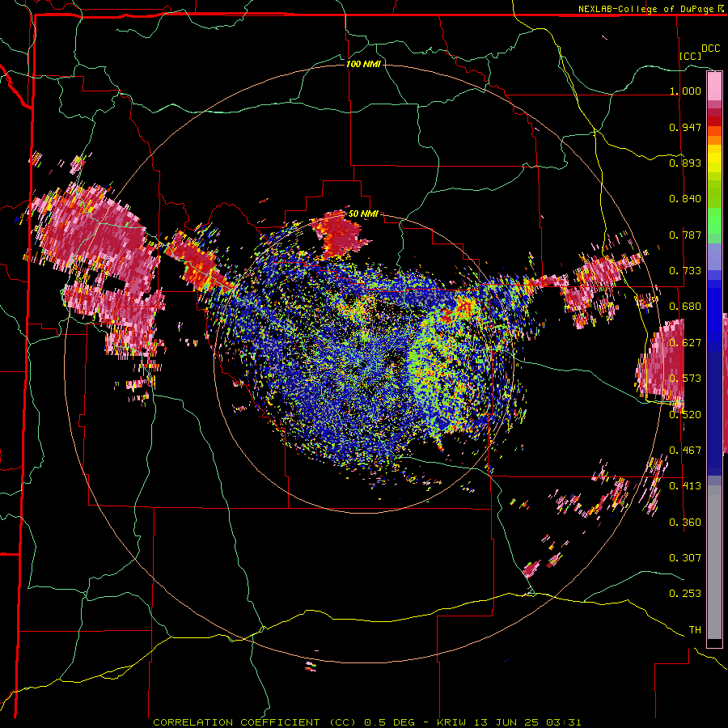Select the DCC label above the color bar
The height and width of the screenshot is (728, 728).
coord(710,49)
